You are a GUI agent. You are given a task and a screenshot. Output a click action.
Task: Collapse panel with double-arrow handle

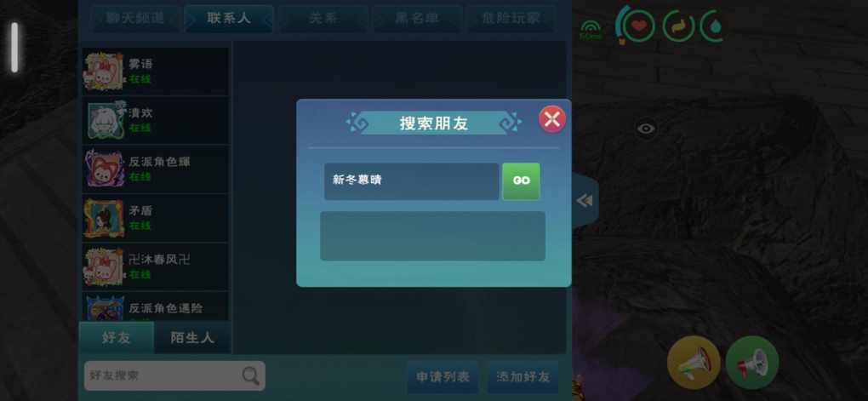(585, 201)
